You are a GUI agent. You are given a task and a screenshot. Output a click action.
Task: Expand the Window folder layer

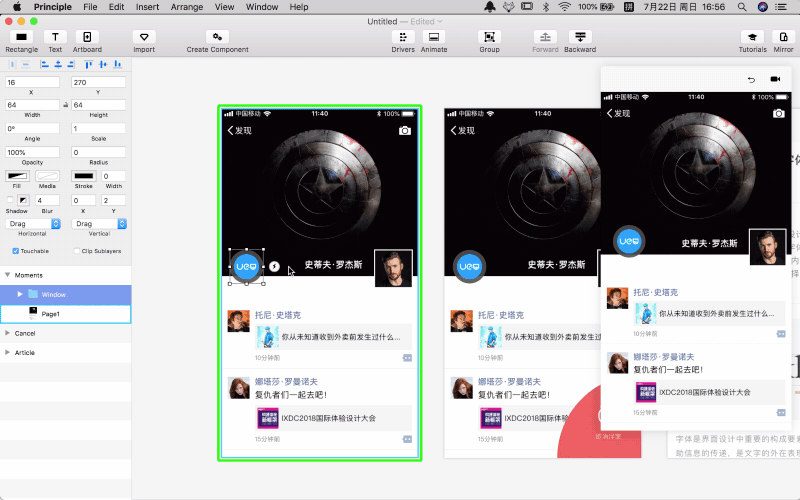19,294
